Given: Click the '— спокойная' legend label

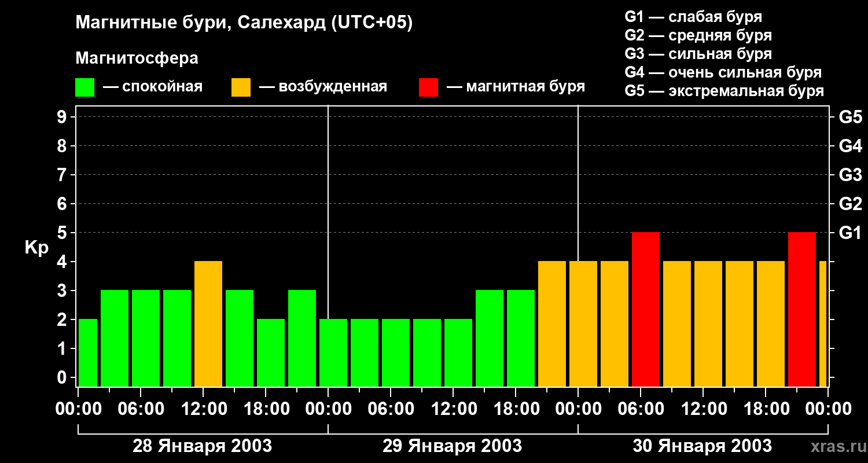Looking at the screenshot, I should coord(153,87).
